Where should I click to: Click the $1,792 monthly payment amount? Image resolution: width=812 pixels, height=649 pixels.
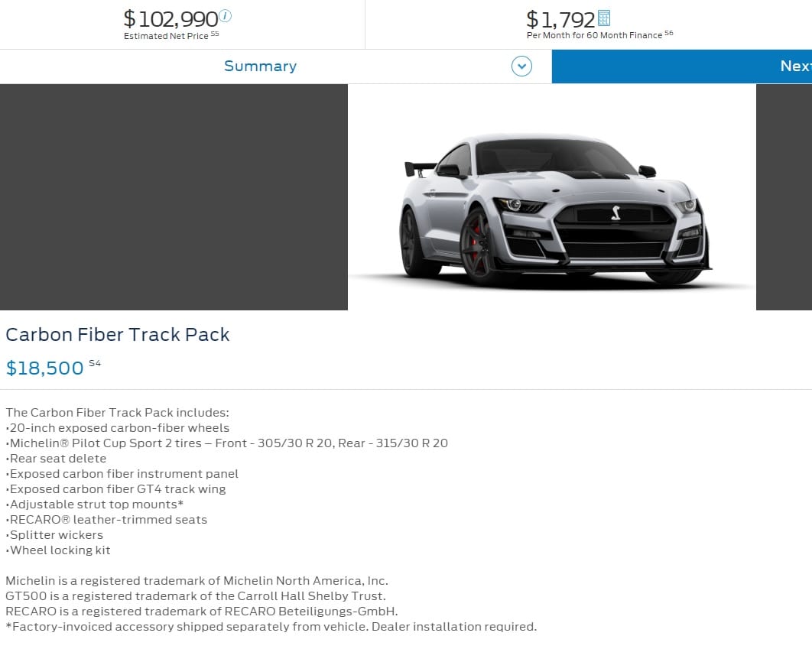point(561,20)
